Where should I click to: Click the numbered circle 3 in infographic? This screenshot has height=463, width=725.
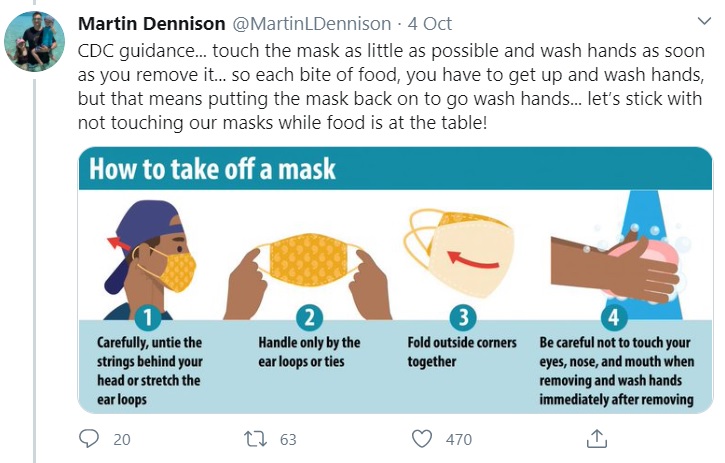point(461,318)
